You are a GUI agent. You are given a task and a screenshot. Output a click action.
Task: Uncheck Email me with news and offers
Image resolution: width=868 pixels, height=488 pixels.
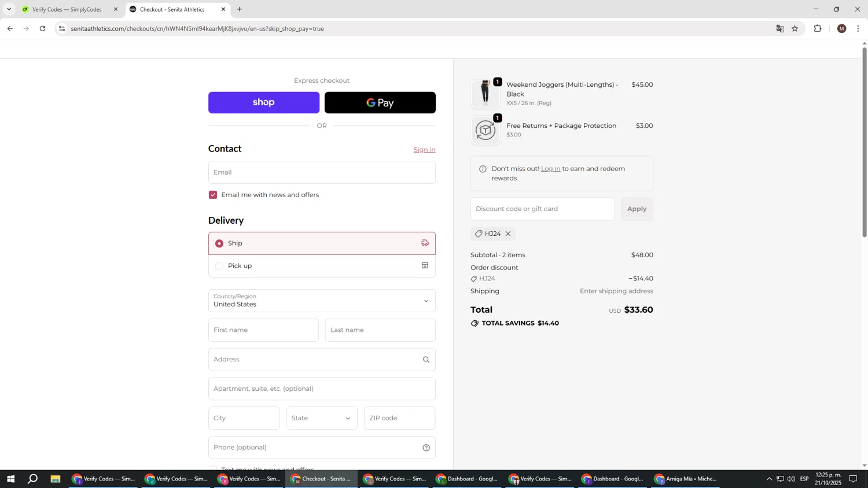(x=213, y=195)
